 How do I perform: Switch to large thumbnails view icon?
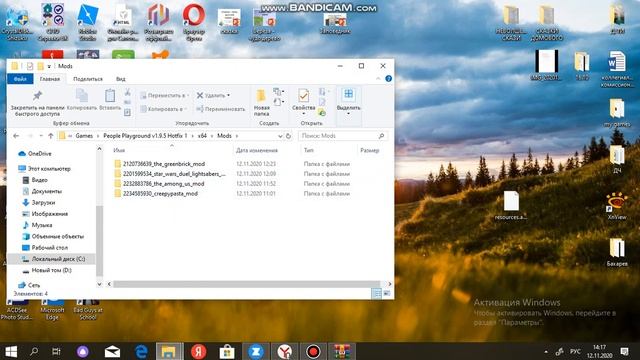click(387, 293)
